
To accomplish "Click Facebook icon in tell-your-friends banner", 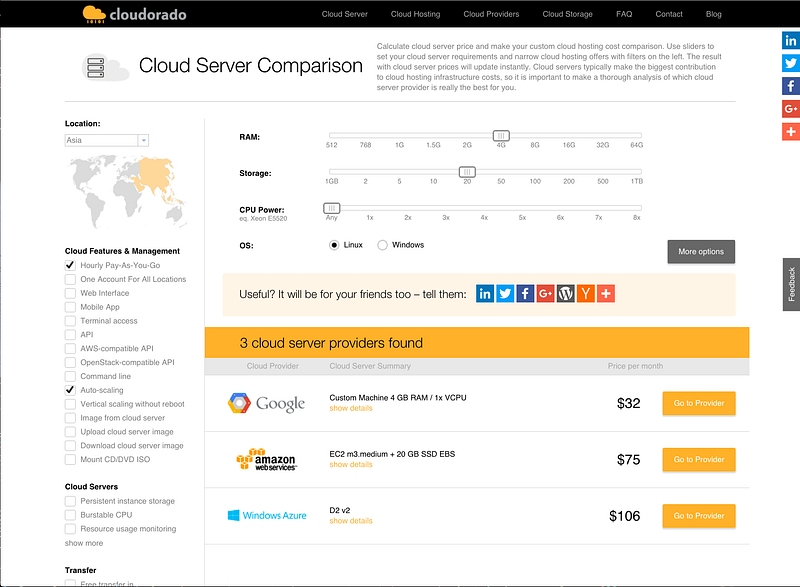I will point(525,293).
